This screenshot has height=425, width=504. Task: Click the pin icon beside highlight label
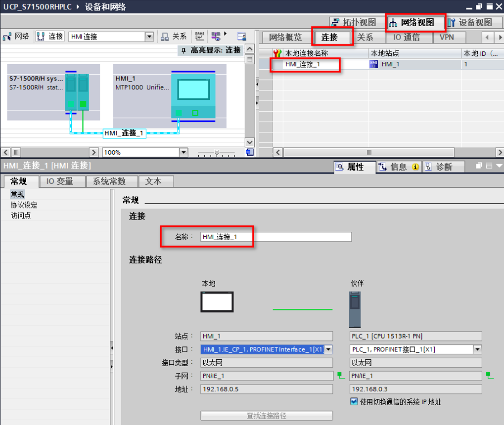[x=183, y=50]
